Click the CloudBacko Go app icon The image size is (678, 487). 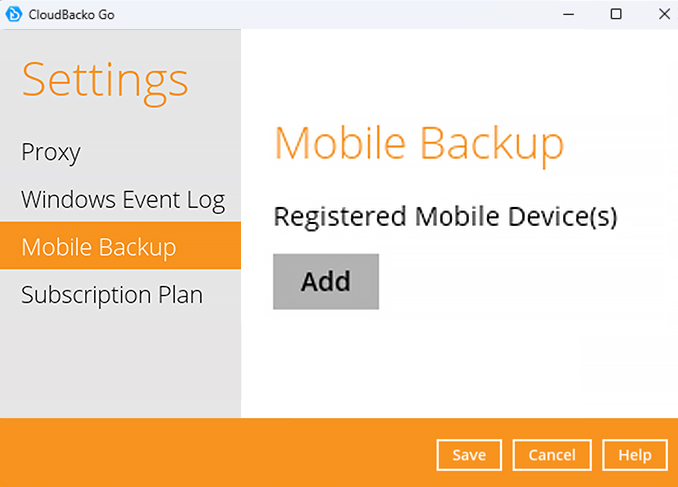(x=15, y=14)
